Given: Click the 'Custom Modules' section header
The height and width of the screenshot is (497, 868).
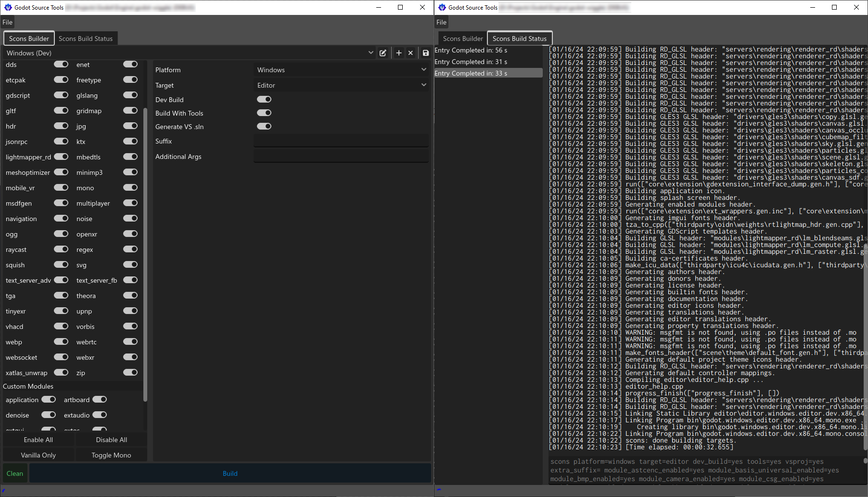Looking at the screenshot, I should [x=28, y=386].
